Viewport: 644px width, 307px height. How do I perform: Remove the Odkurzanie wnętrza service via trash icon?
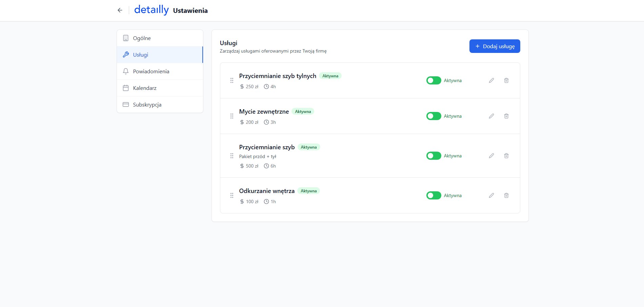[x=506, y=195]
